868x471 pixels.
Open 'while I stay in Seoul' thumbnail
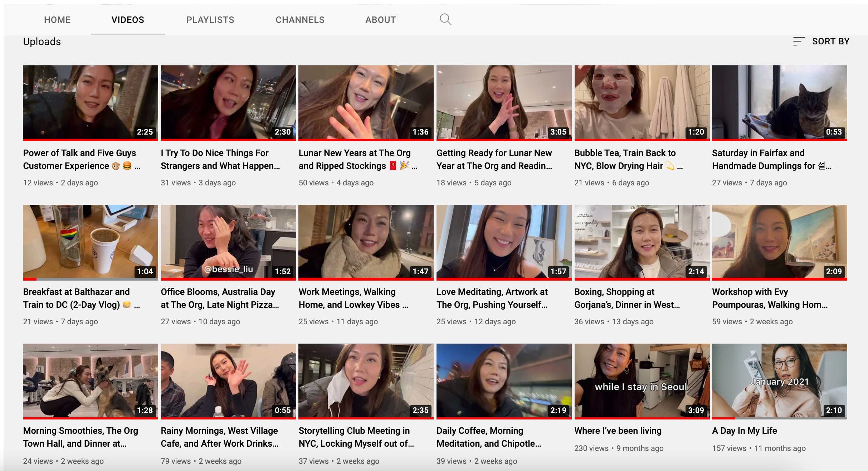point(642,381)
